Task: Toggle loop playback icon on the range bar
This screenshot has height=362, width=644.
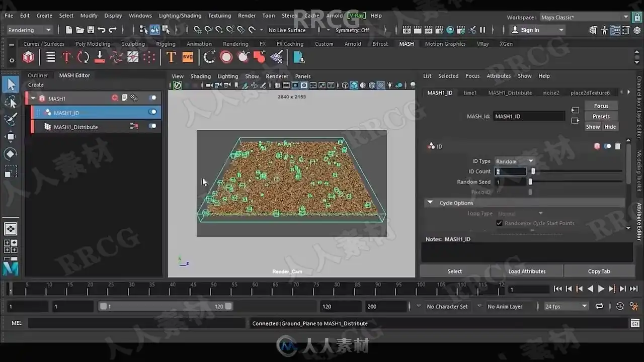Action: (599, 306)
